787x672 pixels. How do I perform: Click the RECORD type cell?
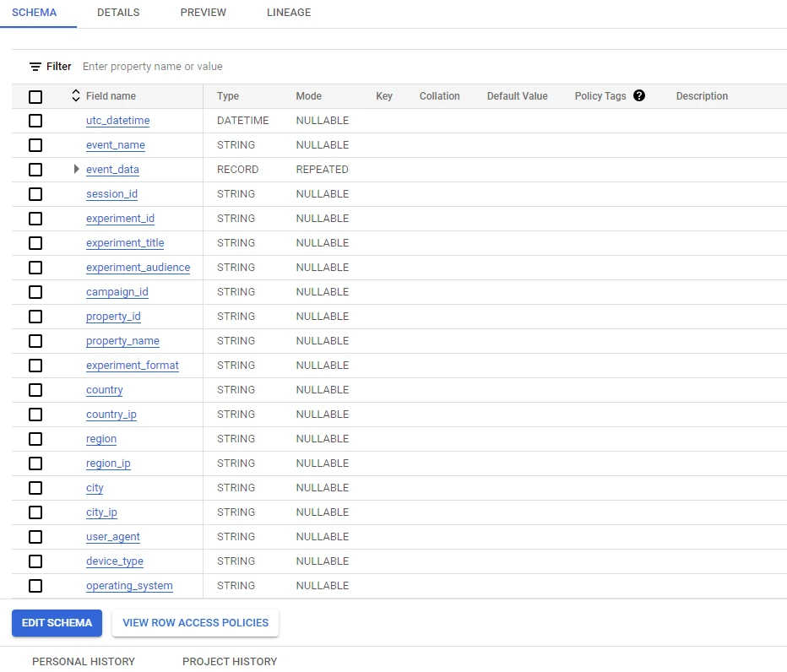click(x=237, y=170)
